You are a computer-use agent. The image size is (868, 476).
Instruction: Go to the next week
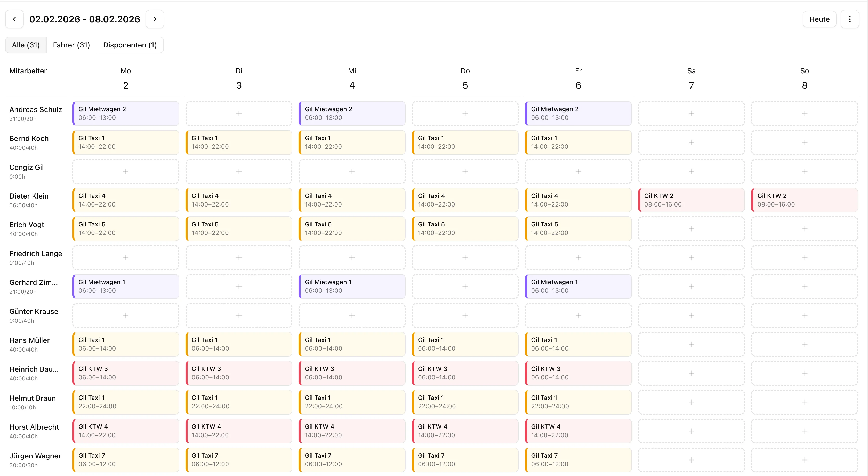155,19
